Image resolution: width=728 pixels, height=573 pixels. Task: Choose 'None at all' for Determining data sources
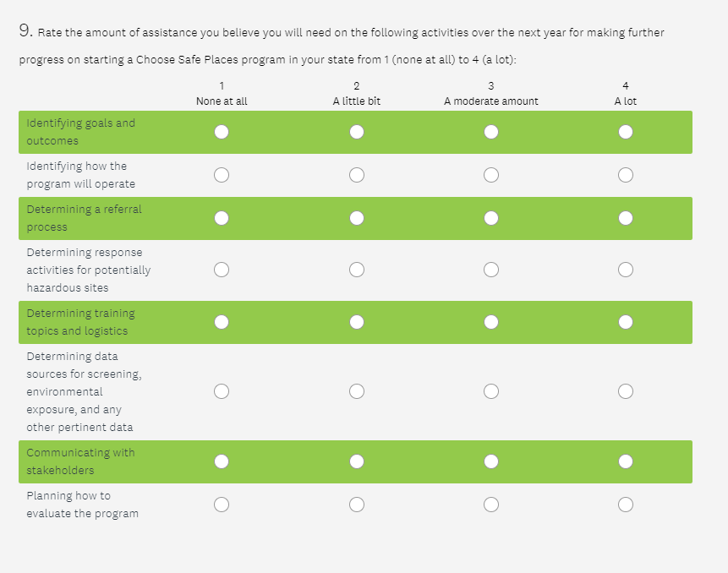222,391
